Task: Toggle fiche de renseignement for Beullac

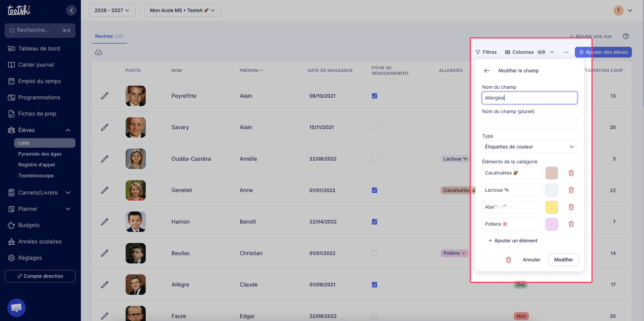Action: pyautogui.click(x=374, y=253)
